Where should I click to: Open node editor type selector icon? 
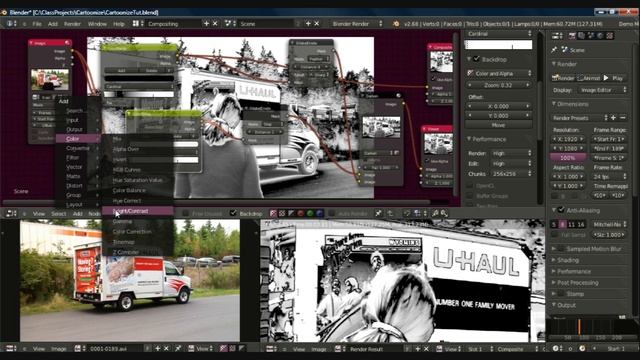click(x=11, y=213)
